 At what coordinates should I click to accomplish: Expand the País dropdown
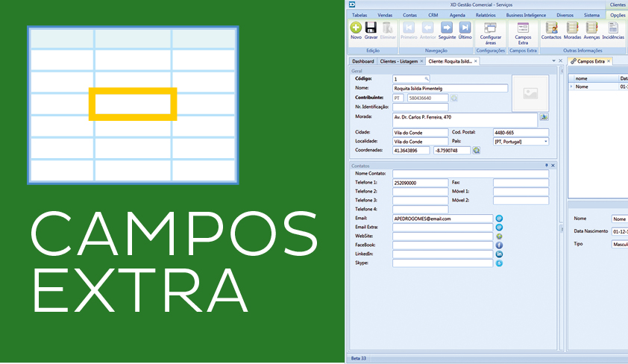545,141
